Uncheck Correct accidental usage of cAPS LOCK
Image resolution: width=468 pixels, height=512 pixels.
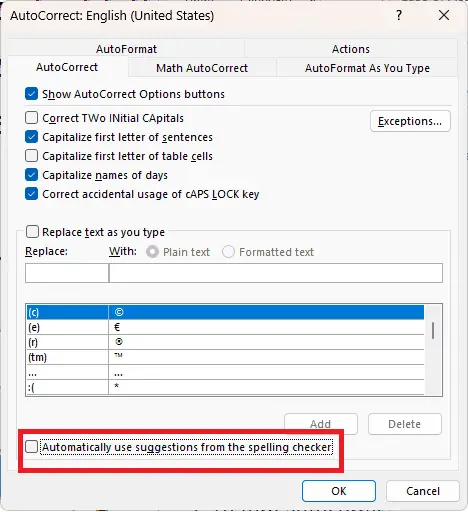31,194
